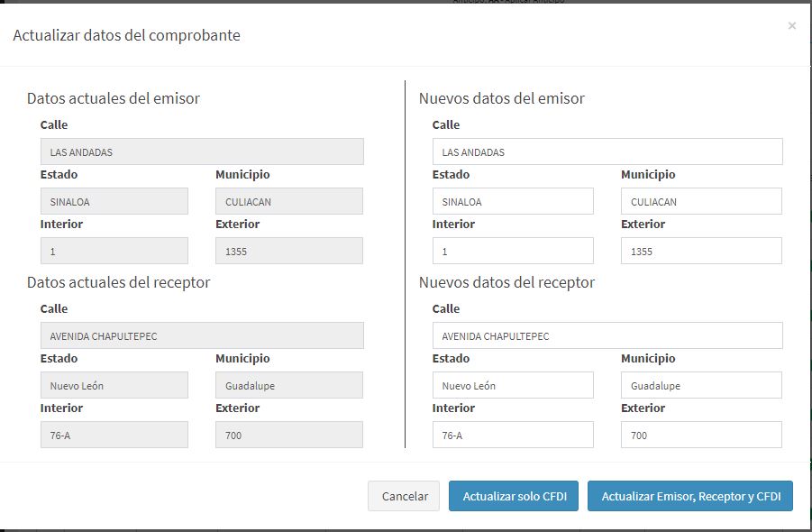This screenshot has width=812, height=532.
Task: Edit the new receptor Calle field
Action: [x=607, y=335]
